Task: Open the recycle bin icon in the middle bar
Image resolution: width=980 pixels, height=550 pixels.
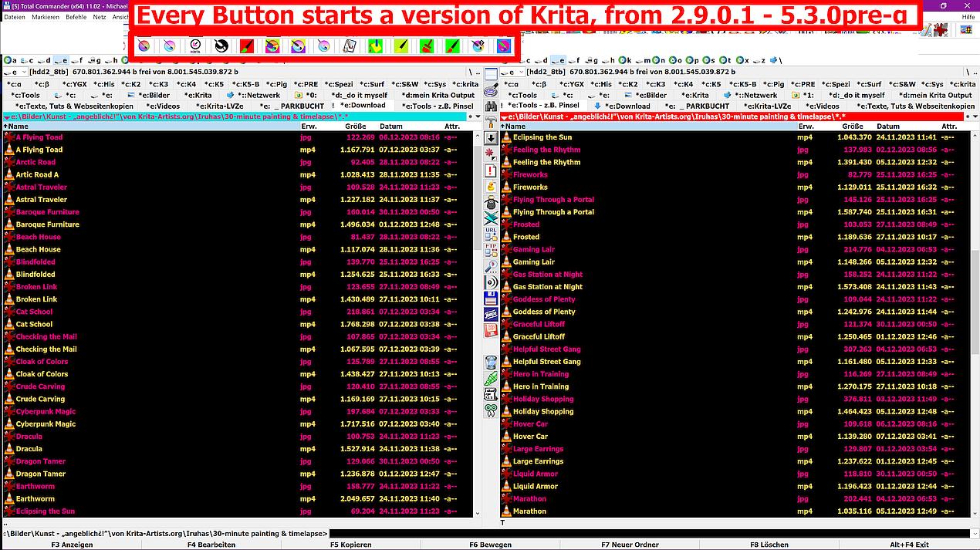Action: (491, 363)
